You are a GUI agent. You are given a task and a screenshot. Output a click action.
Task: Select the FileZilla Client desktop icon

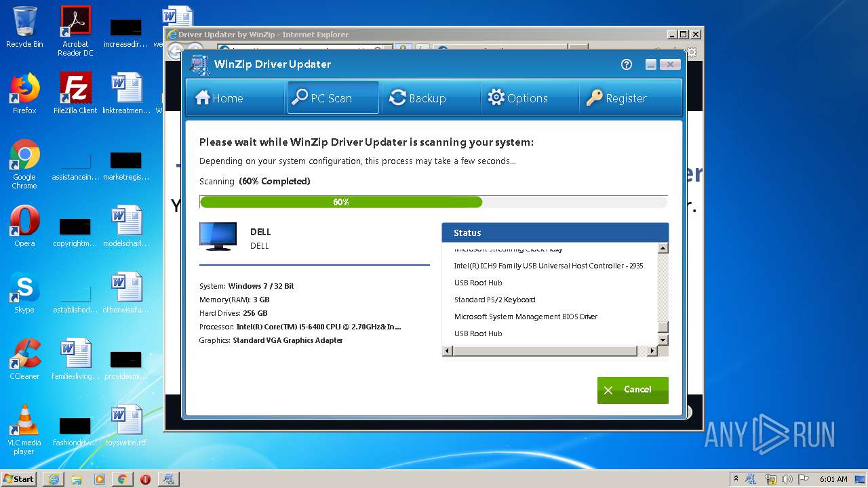pos(75,94)
